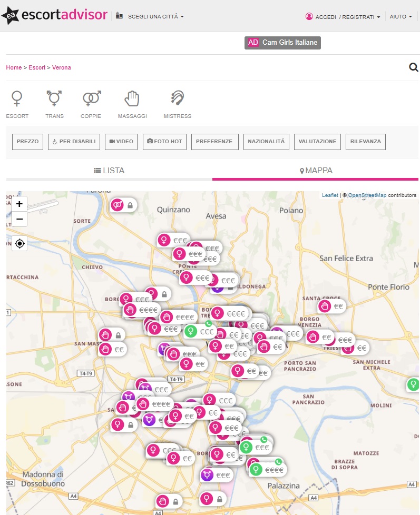Open the Prezzo filter button

point(27,142)
